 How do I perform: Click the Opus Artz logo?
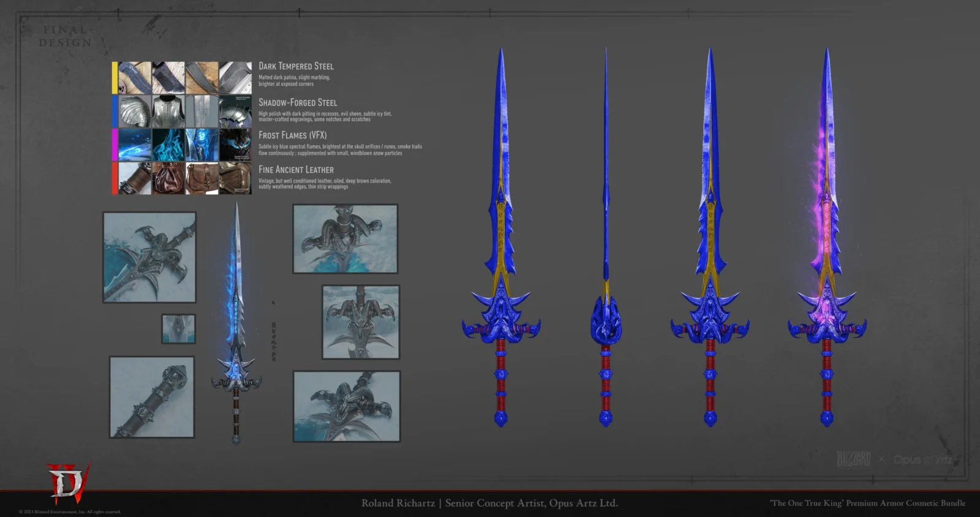[x=922, y=459]
